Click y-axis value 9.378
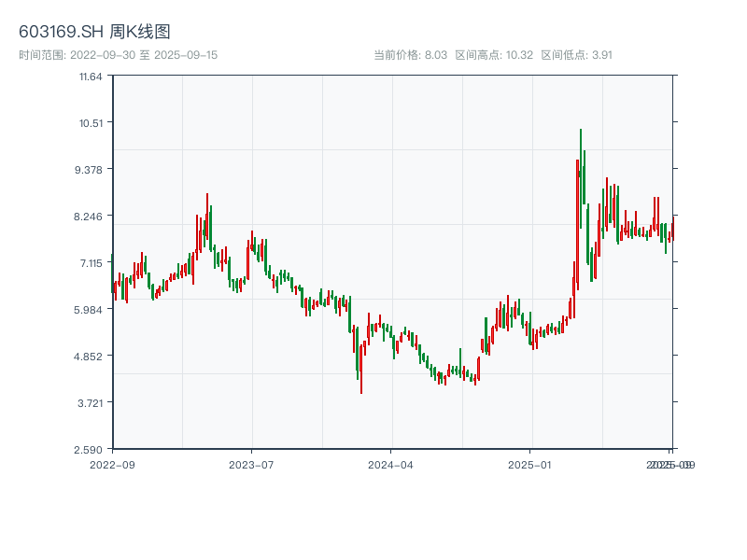This screenshot has height=560, width=747. point(88,170)
